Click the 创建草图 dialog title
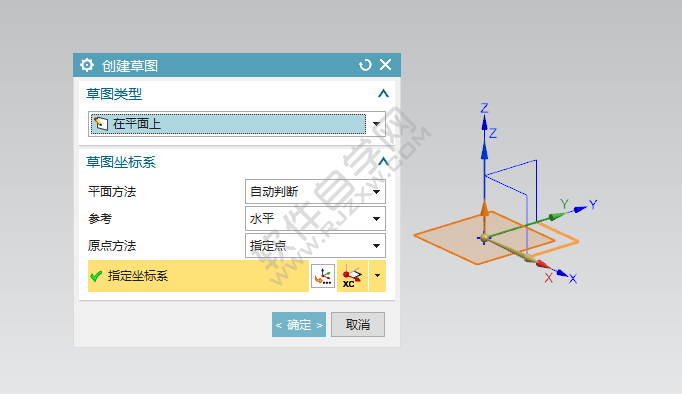 click(x=130, y=66)
